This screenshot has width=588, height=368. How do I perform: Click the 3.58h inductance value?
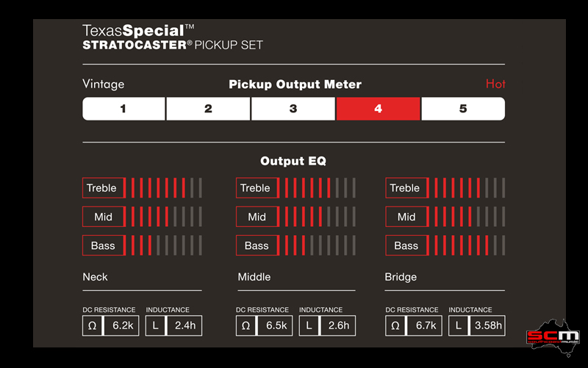[x=488, y=325]
